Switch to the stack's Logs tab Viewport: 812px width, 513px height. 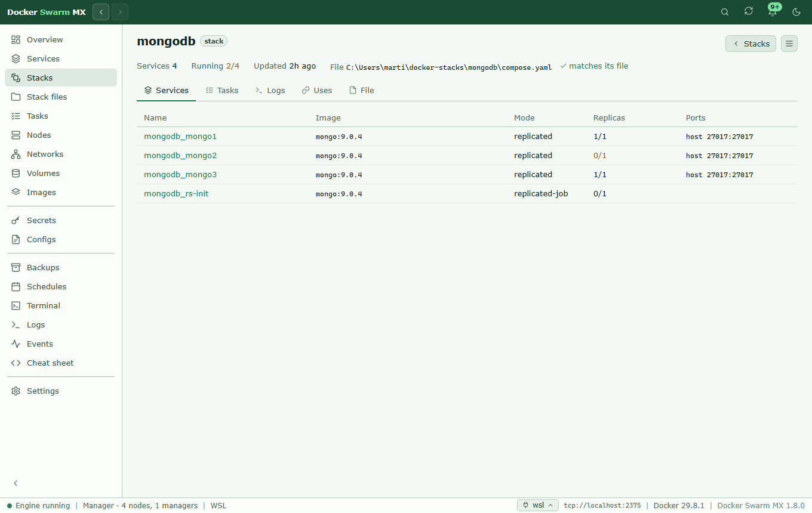coord(270,90)
